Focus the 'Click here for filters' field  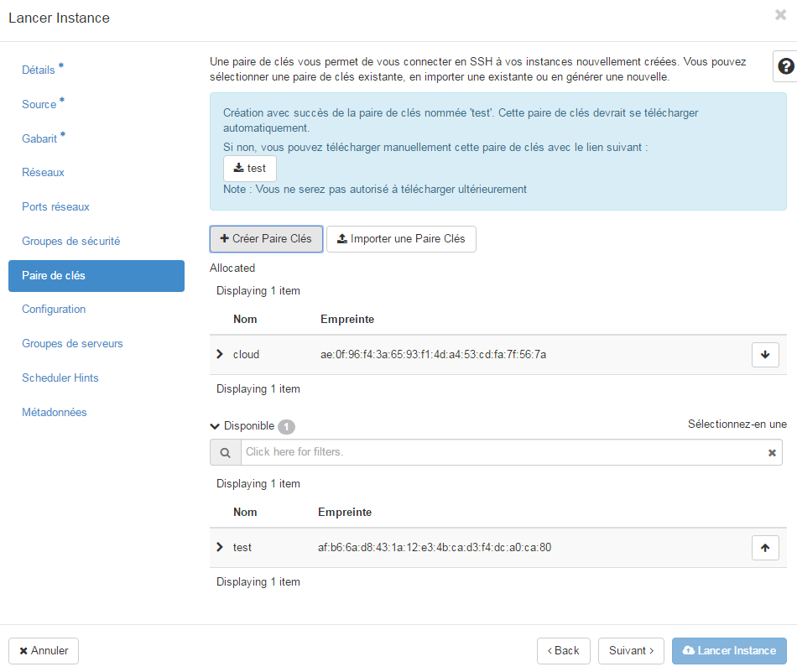point(503,452)
